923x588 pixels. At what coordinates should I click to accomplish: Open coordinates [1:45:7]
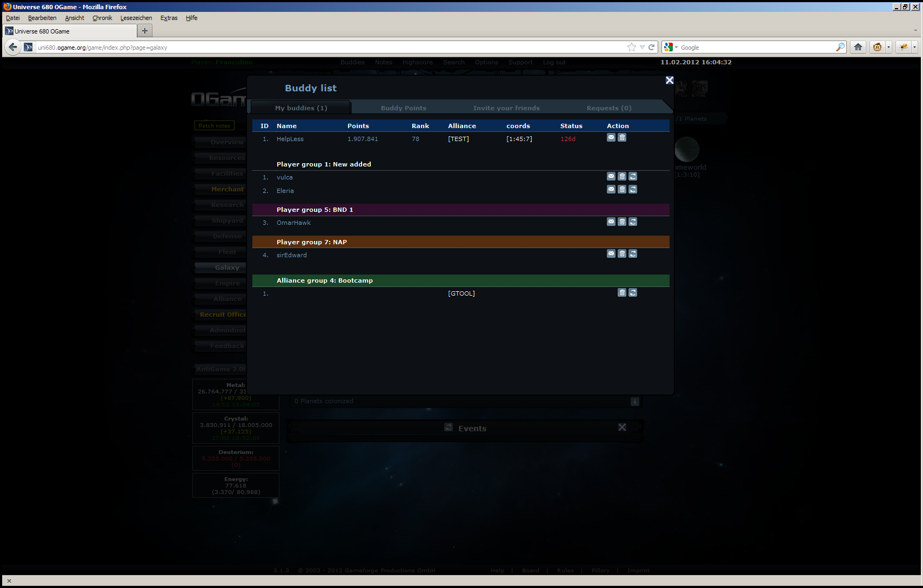[519, 139]
